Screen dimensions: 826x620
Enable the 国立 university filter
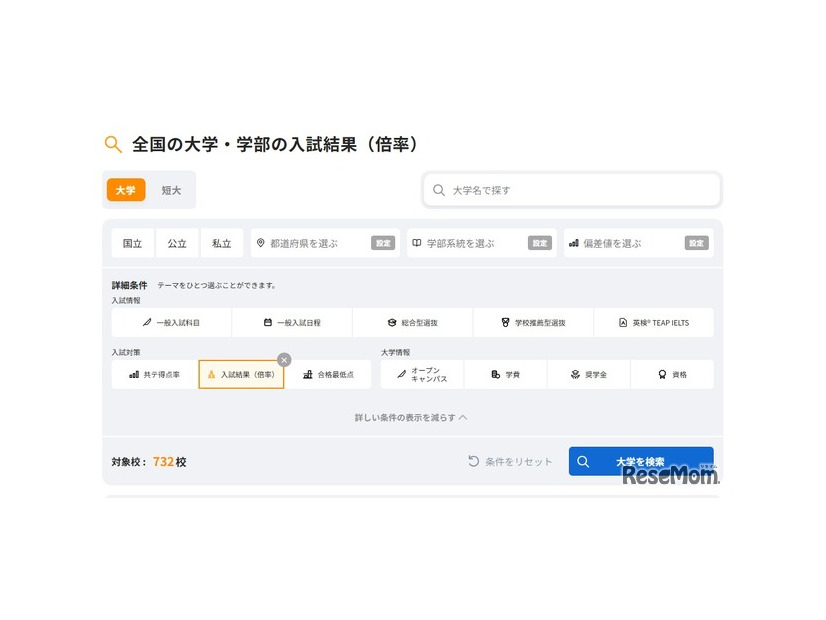point(132,243)
